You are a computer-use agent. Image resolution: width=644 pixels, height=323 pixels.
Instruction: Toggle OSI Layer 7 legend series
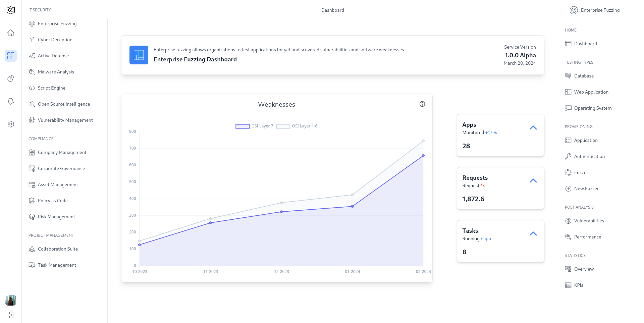(x=254, y=126)
